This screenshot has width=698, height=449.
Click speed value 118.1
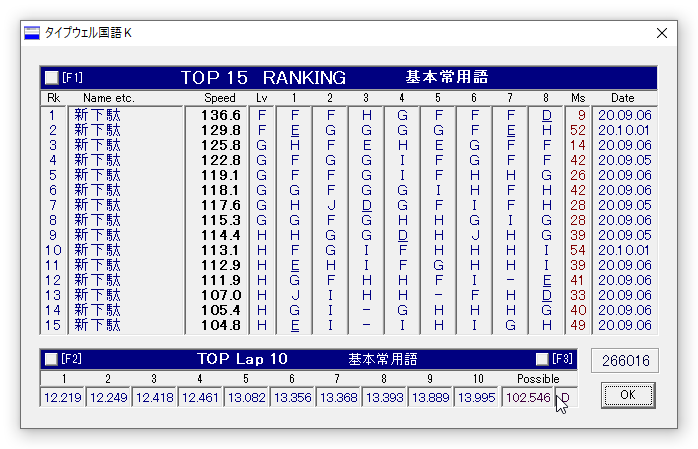[220, 190]
